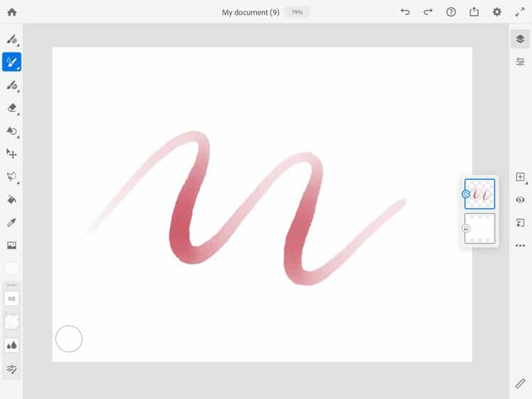532x399 pixels.
Task: Select the brush stroke layer thumbnail
Action: pos(480,194)
